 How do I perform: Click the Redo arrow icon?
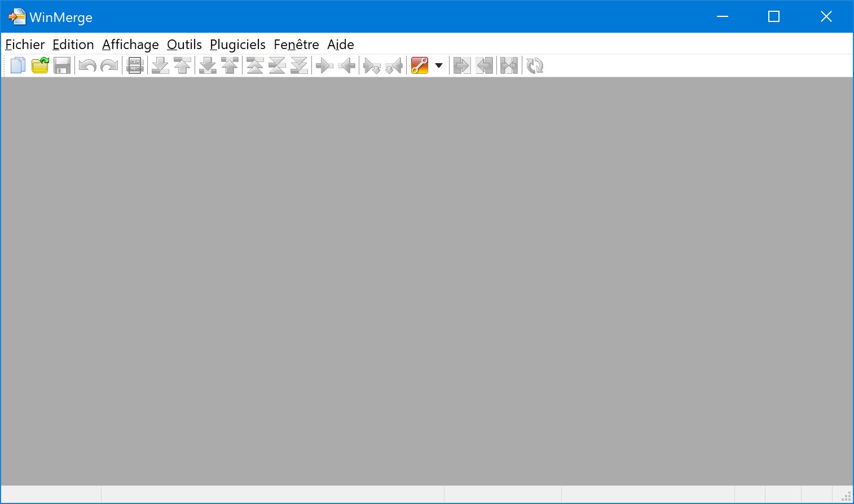pos(109,65)
